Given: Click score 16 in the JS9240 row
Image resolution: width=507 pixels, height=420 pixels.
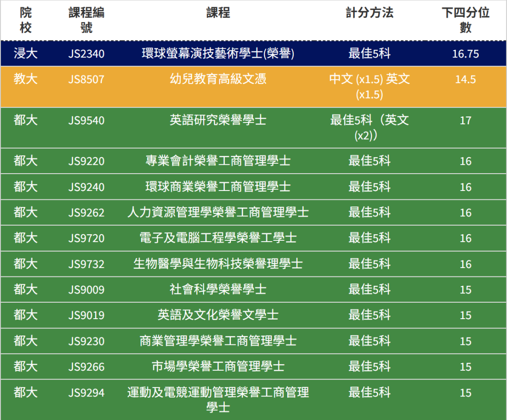Looking at the screenshot, I should coord(466,187).
